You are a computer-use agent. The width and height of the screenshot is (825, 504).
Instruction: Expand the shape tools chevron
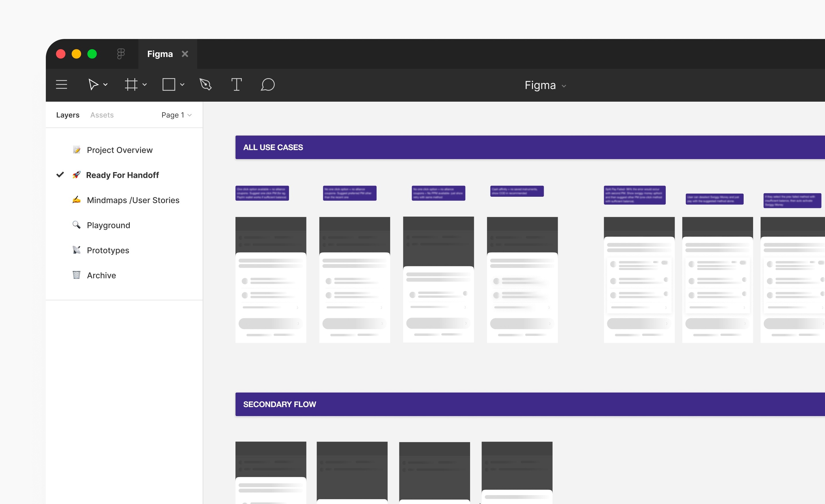[x=182, y=85]
